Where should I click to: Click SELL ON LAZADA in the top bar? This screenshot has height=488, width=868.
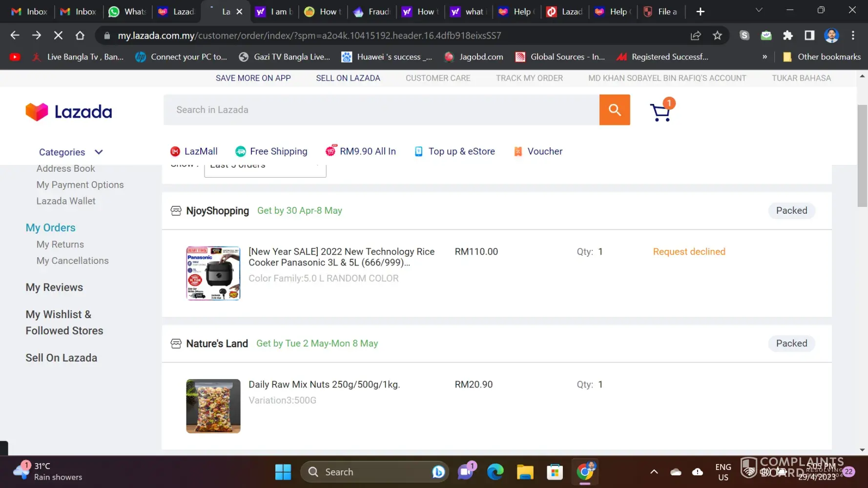(x=348, y=78)
